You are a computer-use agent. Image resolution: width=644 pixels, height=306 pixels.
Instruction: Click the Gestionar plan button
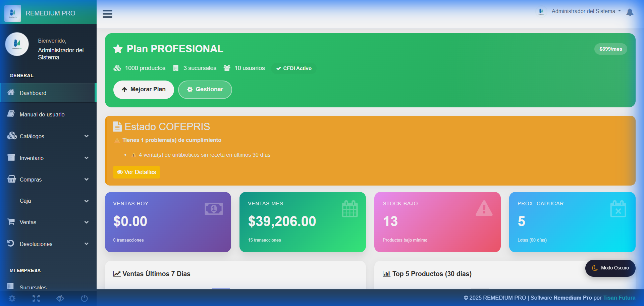(205, 90)
